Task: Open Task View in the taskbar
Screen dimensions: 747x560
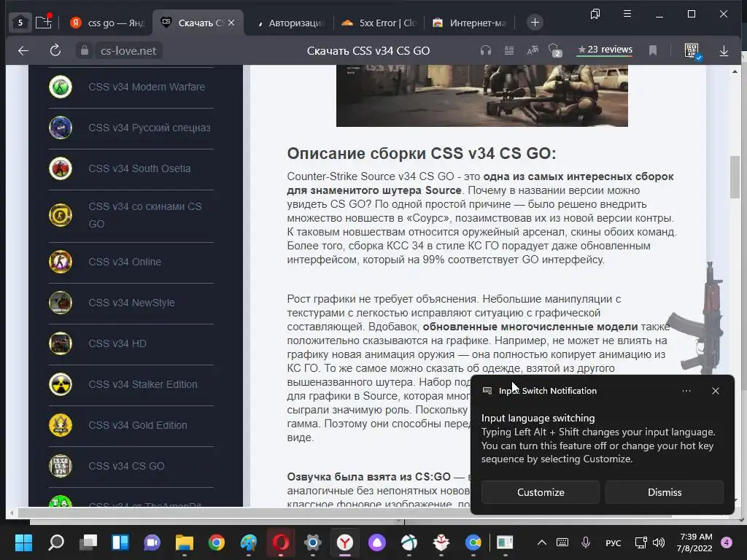Action: 88,542
